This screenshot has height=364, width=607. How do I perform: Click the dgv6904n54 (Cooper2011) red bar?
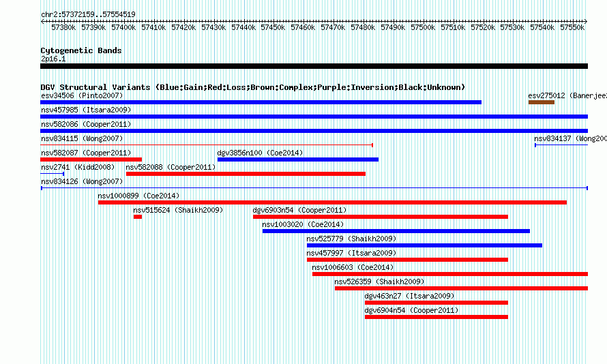tap(436, 317)
